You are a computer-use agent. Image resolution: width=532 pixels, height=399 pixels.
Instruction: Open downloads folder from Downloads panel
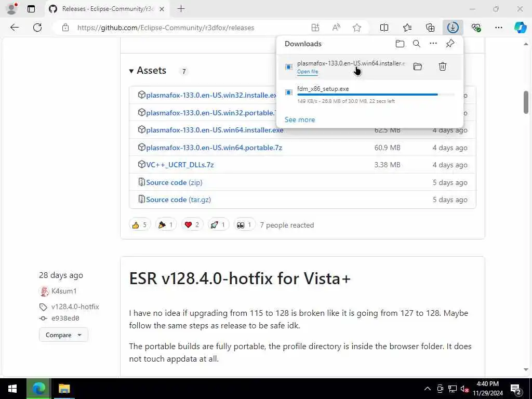coord(400,44)
